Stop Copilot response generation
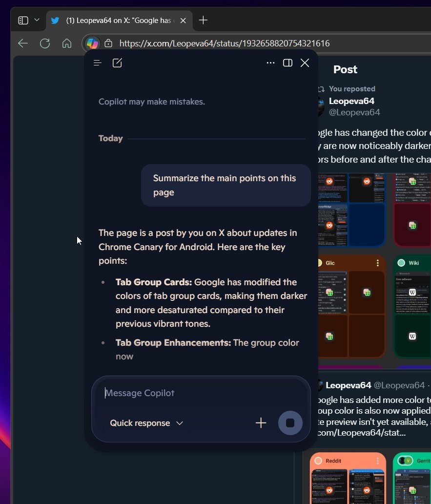 (290, 423)
